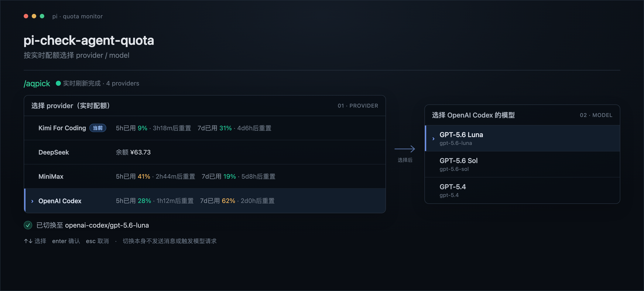Select the Kimi For Coding provider
This screenshot has width=644, height=291.
tap(205, 128)
